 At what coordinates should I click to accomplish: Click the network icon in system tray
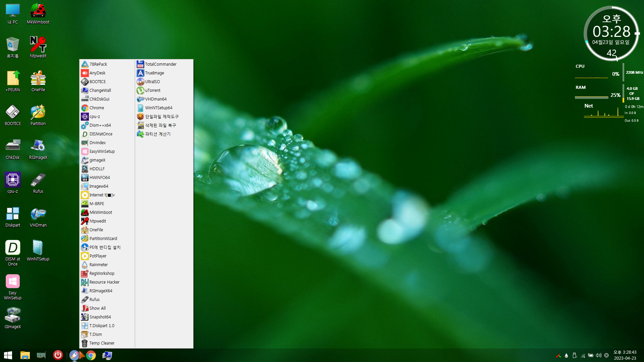[x=583, y=355]
